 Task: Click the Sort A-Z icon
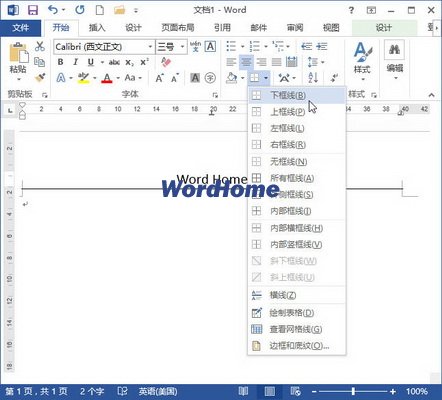point(313,78)
